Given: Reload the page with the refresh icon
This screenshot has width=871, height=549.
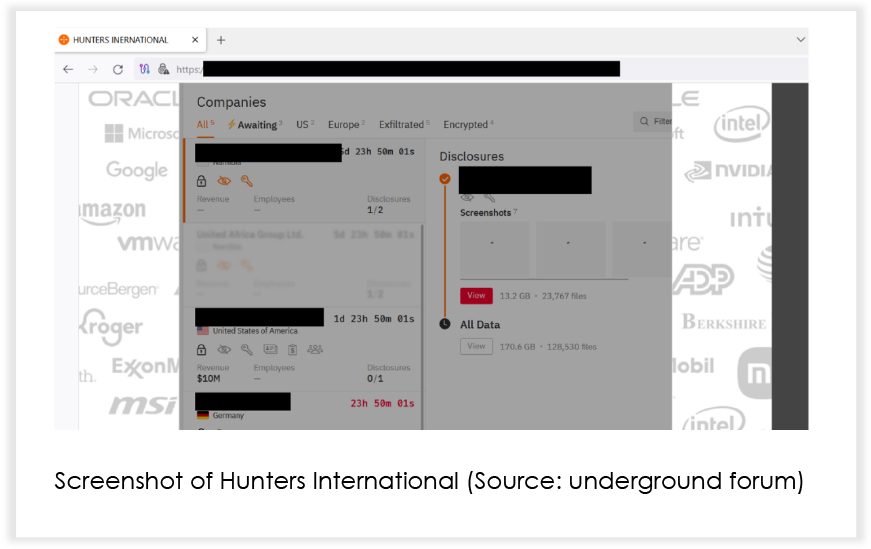Looking at the screenshot, I should click(118, 69).
